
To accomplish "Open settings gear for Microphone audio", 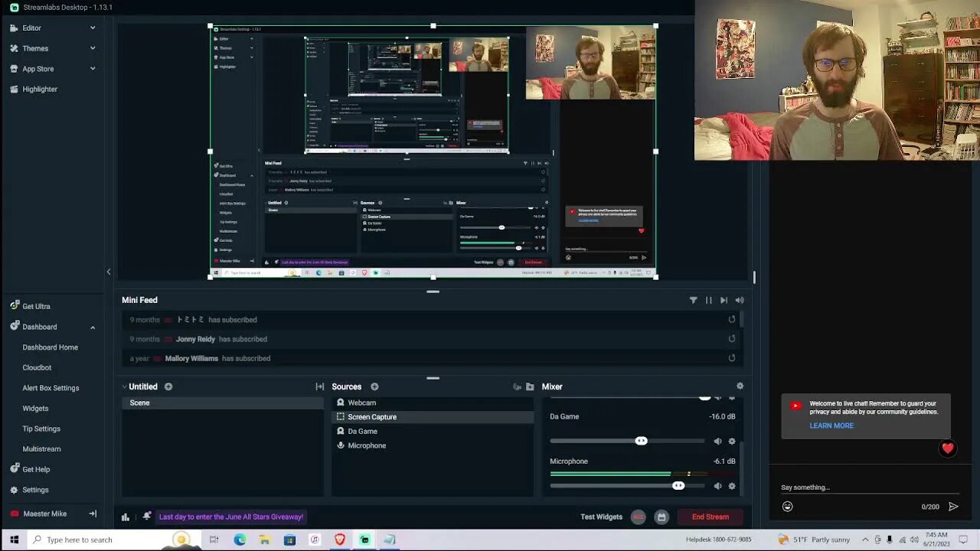I will click(x=732, y=486).
